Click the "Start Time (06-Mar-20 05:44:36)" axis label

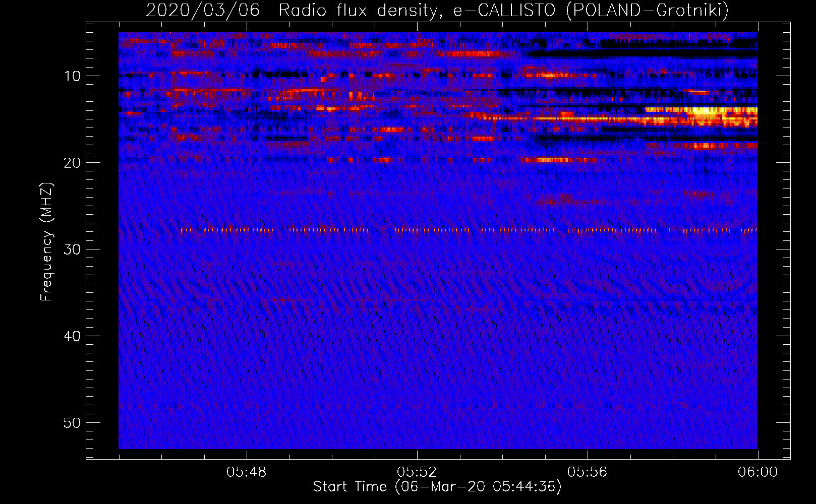click(x=437, y=487)
